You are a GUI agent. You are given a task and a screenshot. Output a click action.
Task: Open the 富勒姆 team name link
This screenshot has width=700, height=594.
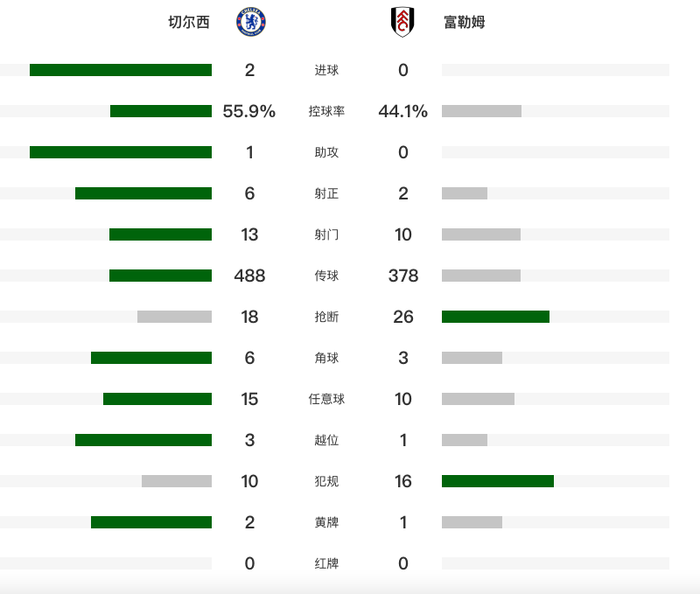(x=464, y=23)
